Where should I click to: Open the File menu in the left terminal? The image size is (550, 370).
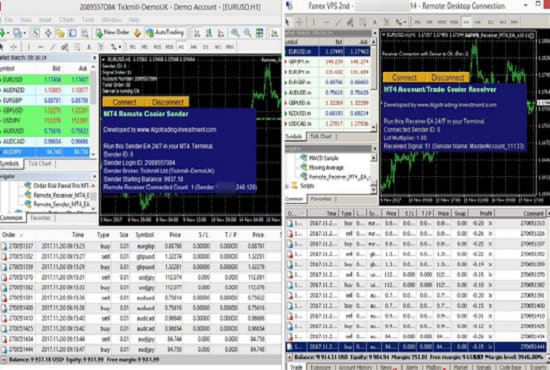tap(9, 20)
